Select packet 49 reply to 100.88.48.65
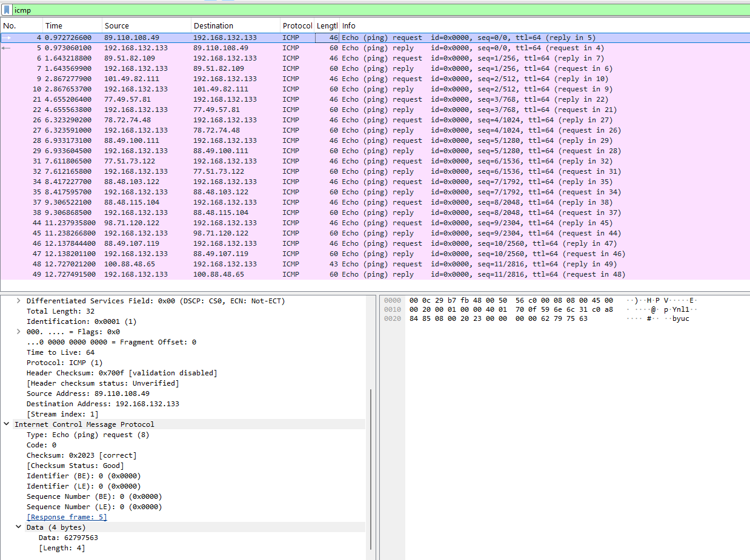Screen dimensions: 750x560 375,274
